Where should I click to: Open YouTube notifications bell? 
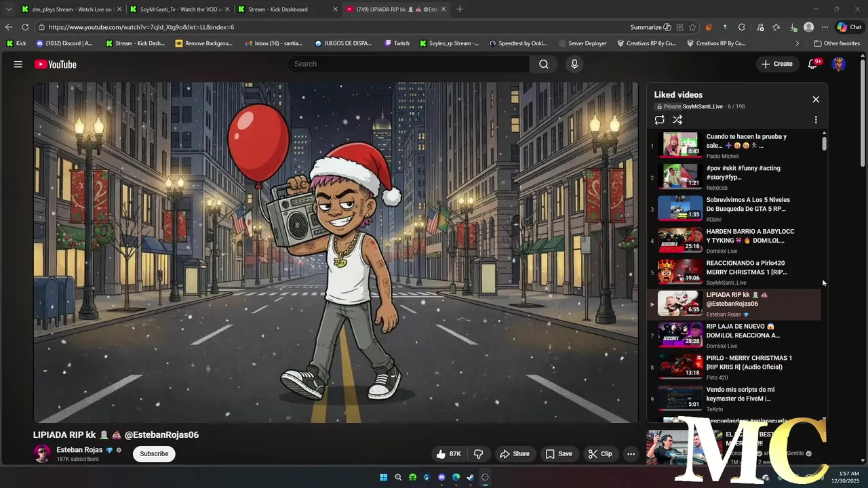tap(813, 64)
